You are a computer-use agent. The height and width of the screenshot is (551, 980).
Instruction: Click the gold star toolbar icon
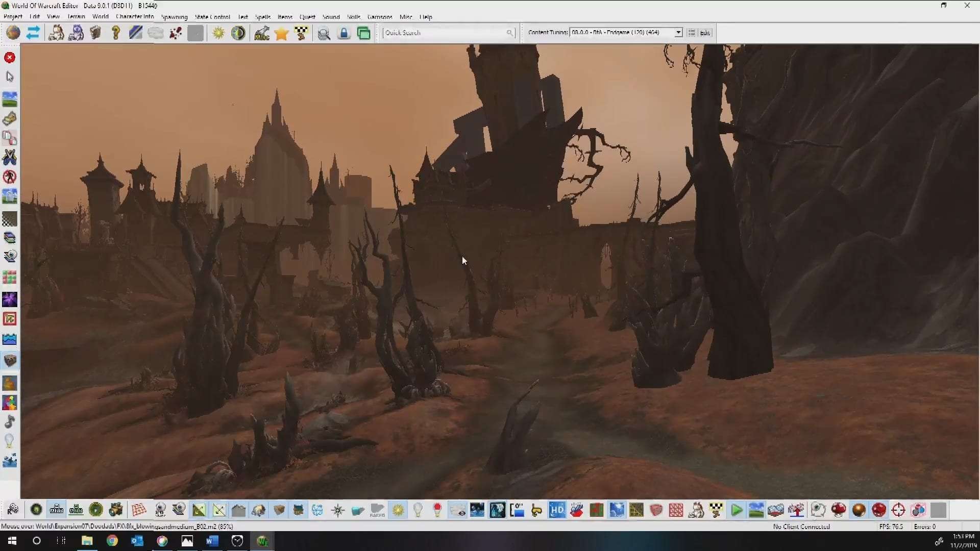pos(281,33)
